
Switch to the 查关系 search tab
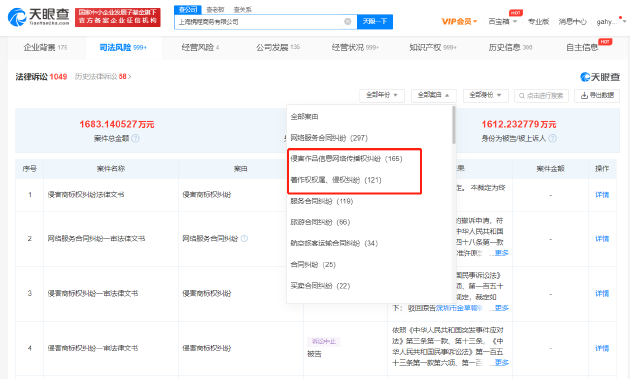[x=242, y=9]
